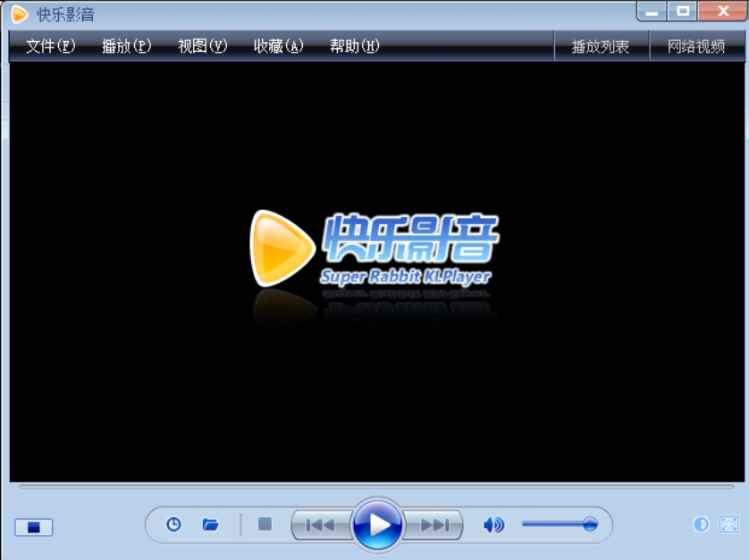Click the stop playback square
Image resolution: width=749 pixels, height=560 pixels.
click(265, 524)
